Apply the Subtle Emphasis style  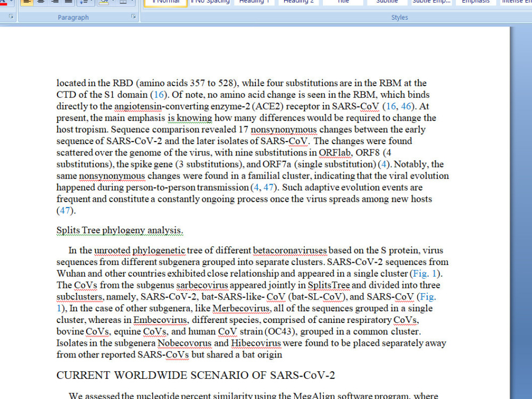click(x=431, y=2)
